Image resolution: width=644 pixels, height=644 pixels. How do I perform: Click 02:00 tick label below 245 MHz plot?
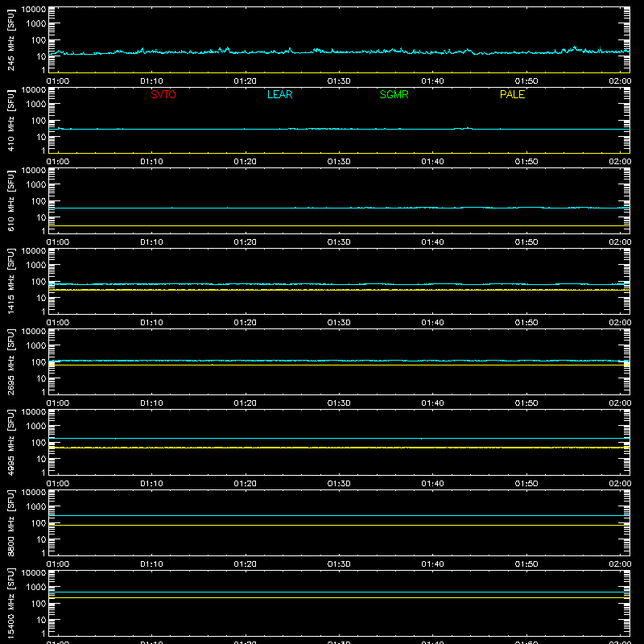point(620,81)
